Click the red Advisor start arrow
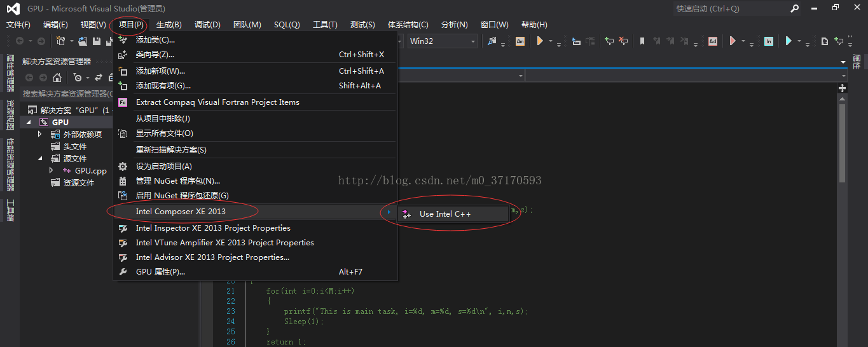The image size is (868, 347). click(x=733, y=41)
